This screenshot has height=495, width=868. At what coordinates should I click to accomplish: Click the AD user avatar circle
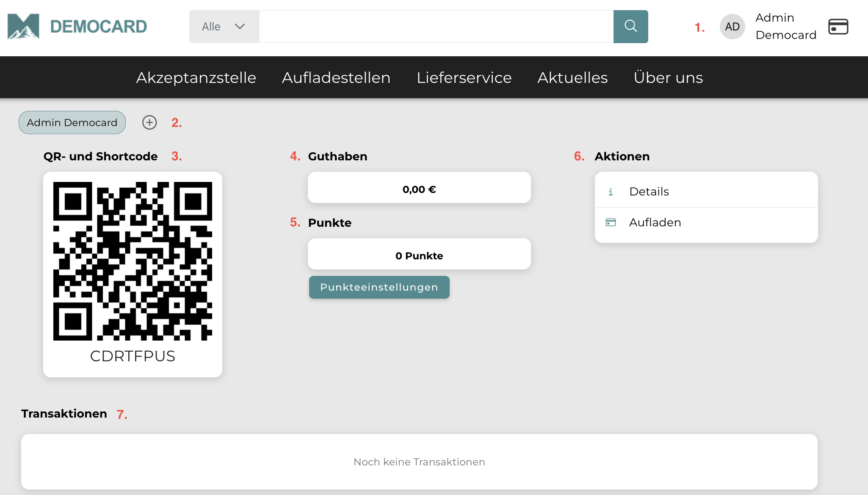point(732,27)
